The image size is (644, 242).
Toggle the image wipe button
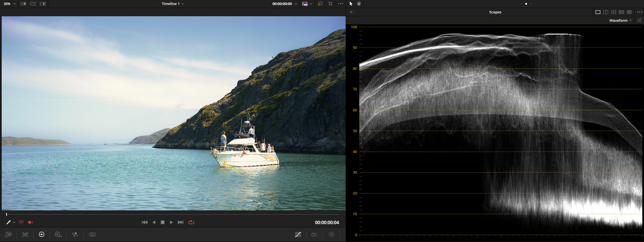coord(23,4)
